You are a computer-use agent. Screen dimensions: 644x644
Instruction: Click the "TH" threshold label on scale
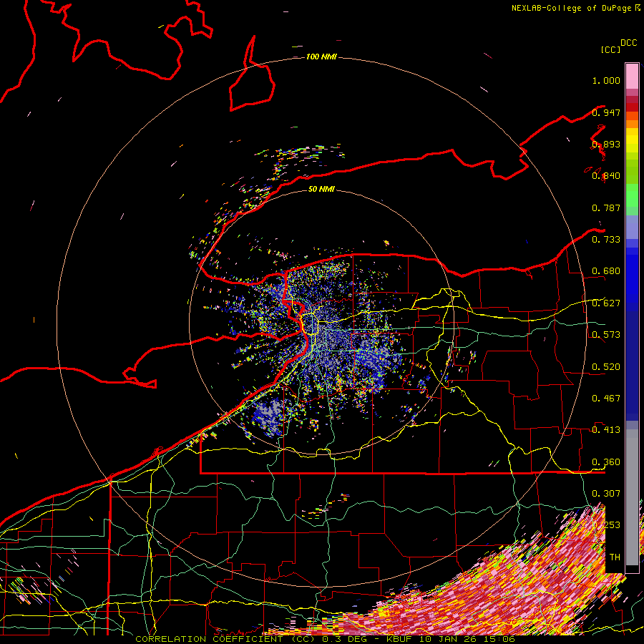tap(615, 557)
